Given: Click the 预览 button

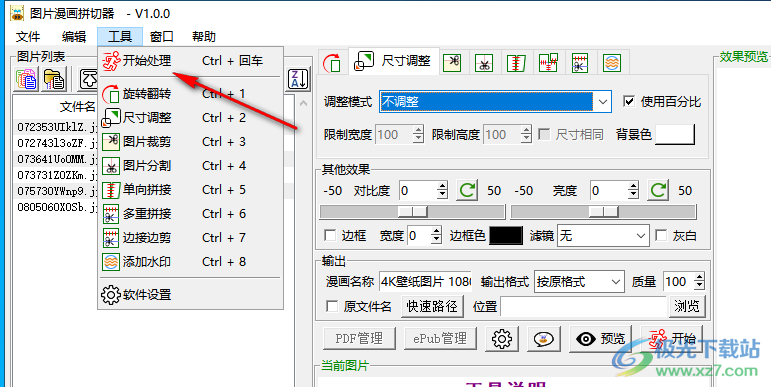Looking at the screenshot, I should [600, 339].
